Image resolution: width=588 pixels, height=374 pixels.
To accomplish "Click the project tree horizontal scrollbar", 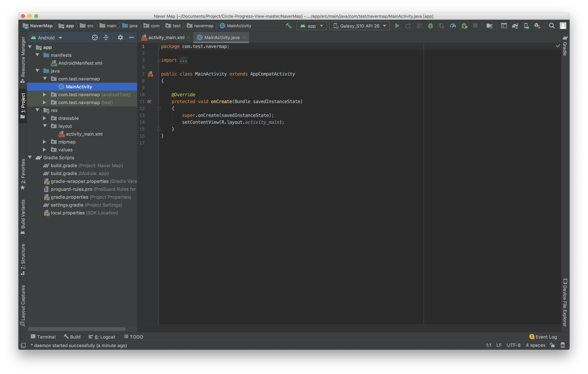I will [77, 329].
